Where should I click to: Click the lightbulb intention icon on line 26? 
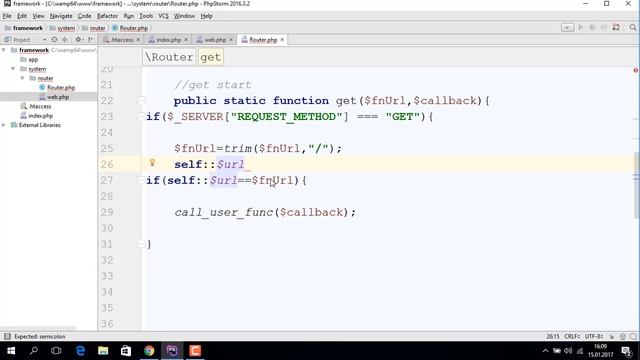tap(152, 163)
